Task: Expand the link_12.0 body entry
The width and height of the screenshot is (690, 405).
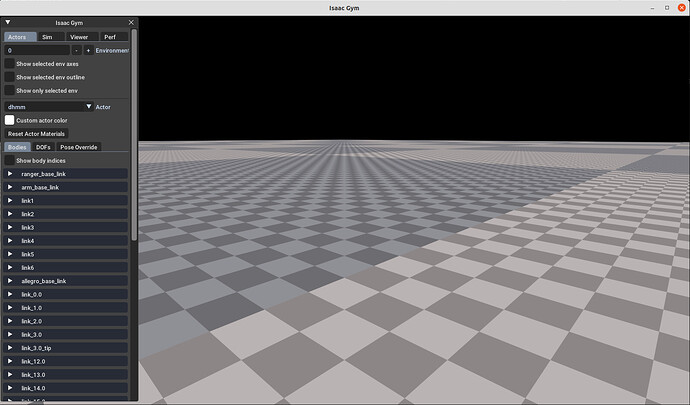Action: point(66,361)
